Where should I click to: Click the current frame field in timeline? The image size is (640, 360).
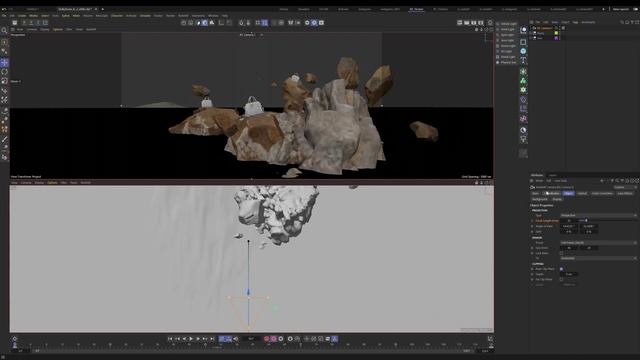point(251,339)
